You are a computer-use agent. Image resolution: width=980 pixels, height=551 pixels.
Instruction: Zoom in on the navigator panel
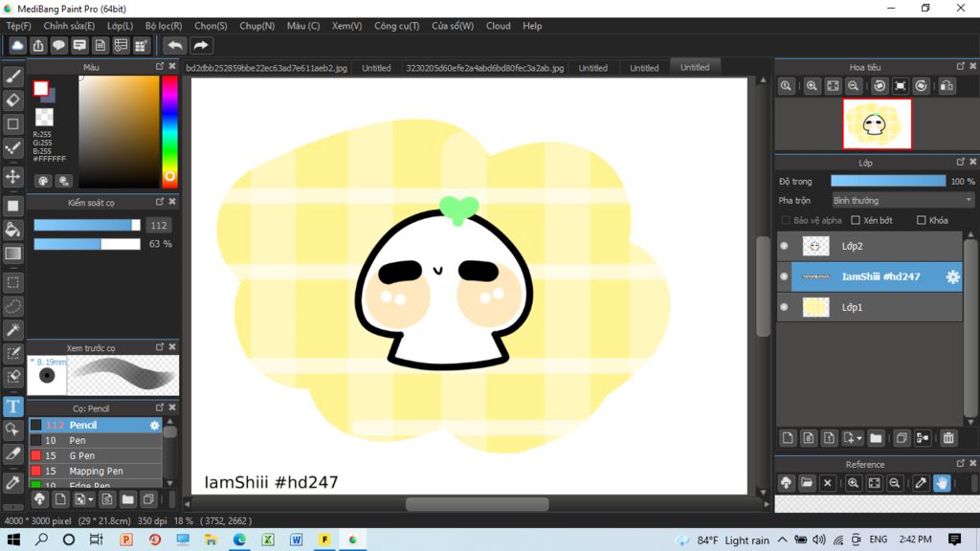[x=812, y=85]
